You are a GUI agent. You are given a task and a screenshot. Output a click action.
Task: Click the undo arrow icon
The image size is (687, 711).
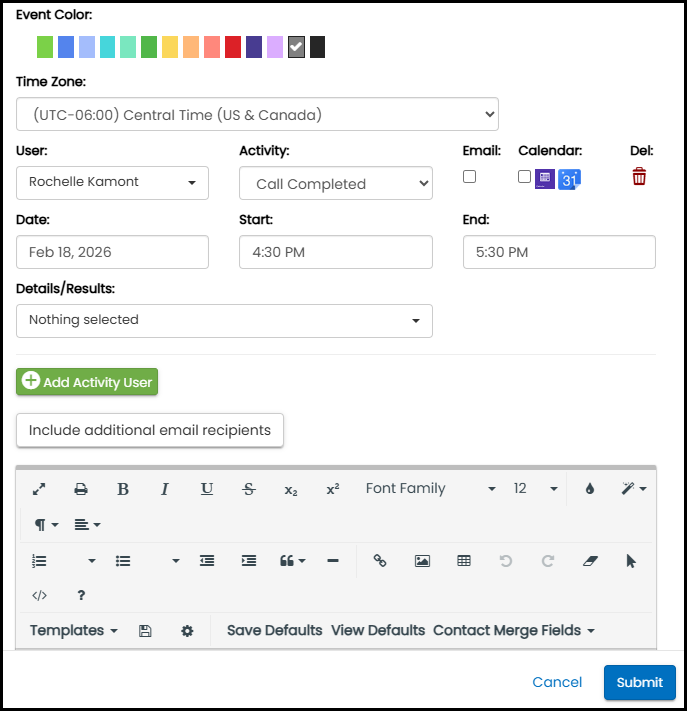(x=506, y=561)
